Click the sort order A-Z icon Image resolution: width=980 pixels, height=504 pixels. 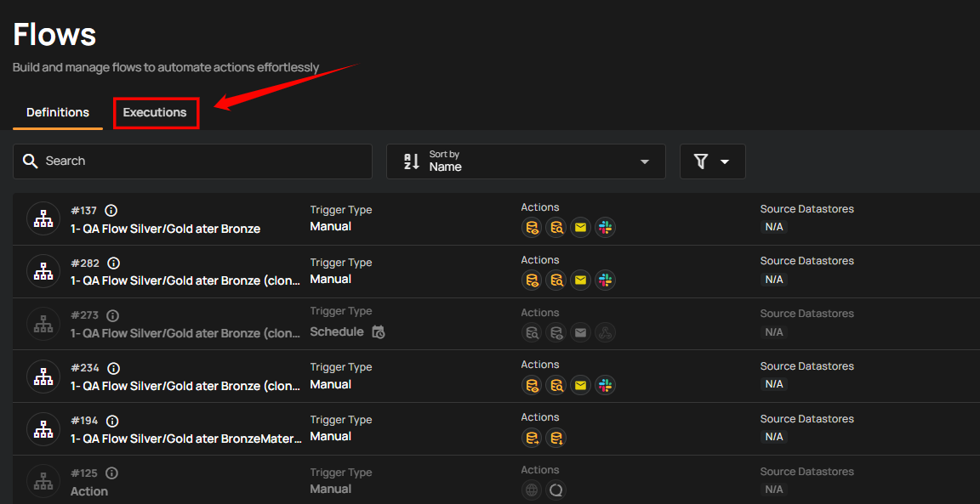(x=412, y=161)
